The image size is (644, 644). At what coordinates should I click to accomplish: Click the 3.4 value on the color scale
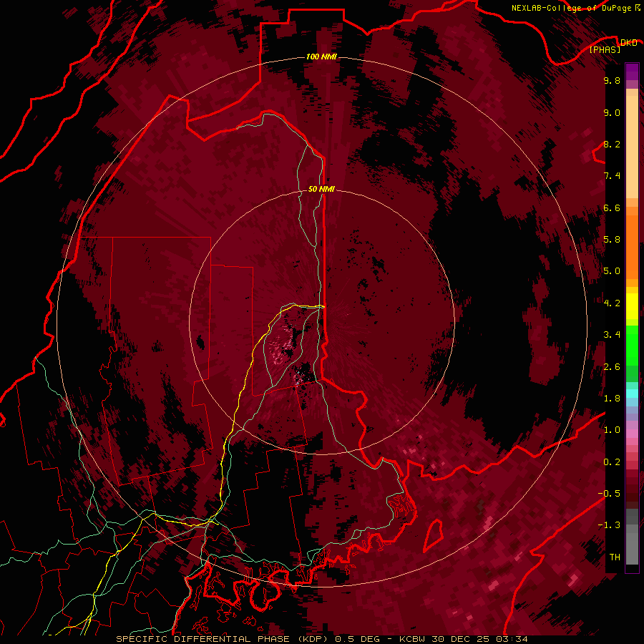tap(612, 335)
